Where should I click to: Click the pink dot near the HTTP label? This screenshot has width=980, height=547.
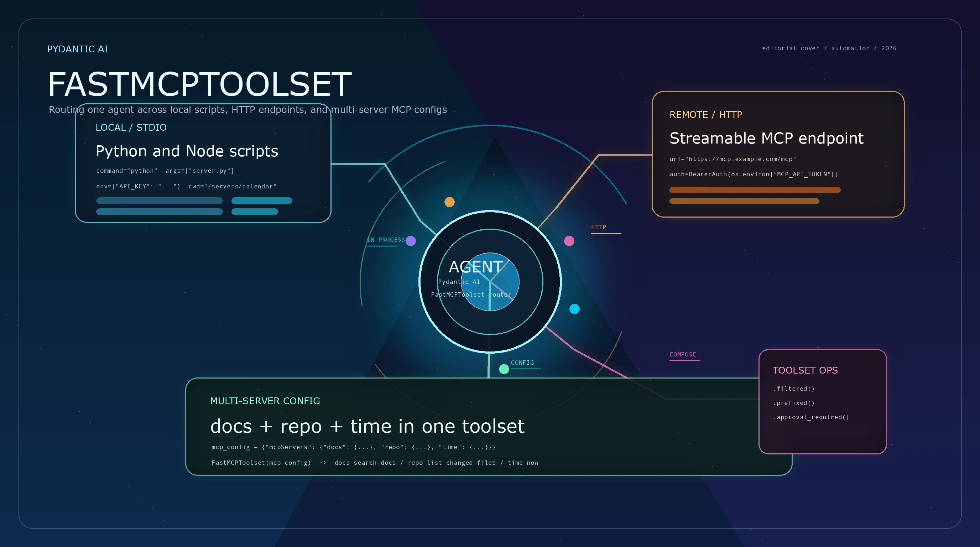[569, 241]
